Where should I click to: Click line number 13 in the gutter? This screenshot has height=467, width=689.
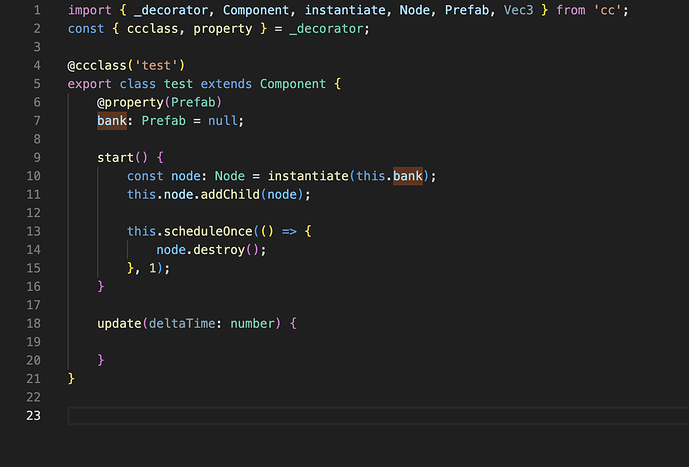(33, 232)
